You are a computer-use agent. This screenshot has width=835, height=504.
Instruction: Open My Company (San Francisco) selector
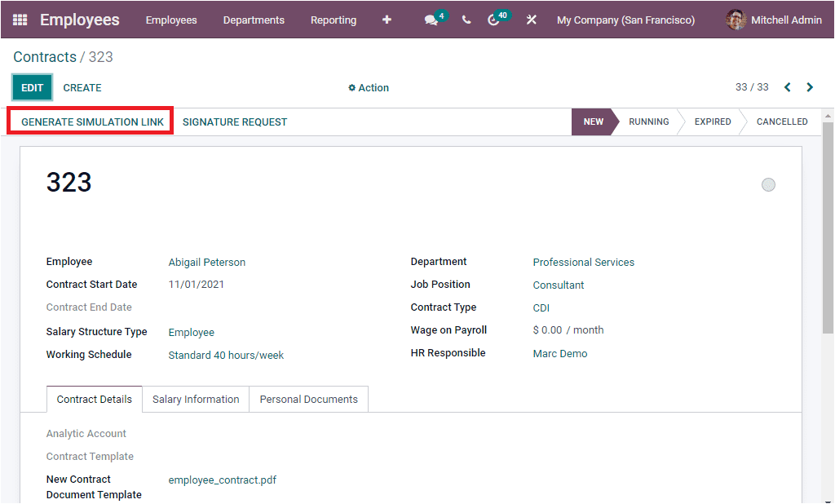click(625, 20)
